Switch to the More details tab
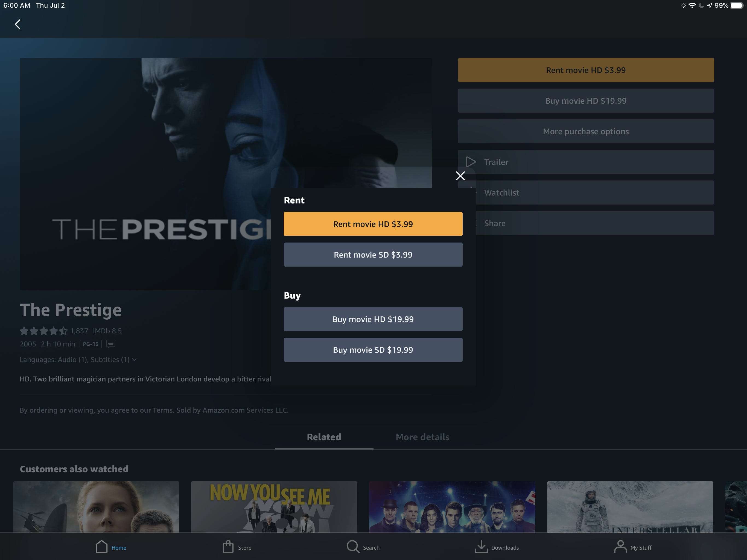Screen dimensions: 747x560 click(422, 436)
